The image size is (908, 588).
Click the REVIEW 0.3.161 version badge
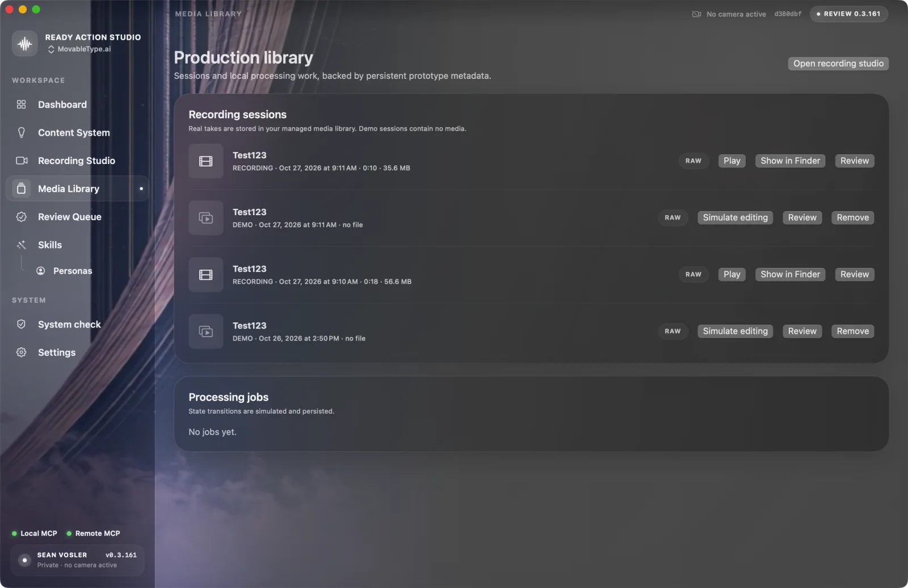[849, 14]
